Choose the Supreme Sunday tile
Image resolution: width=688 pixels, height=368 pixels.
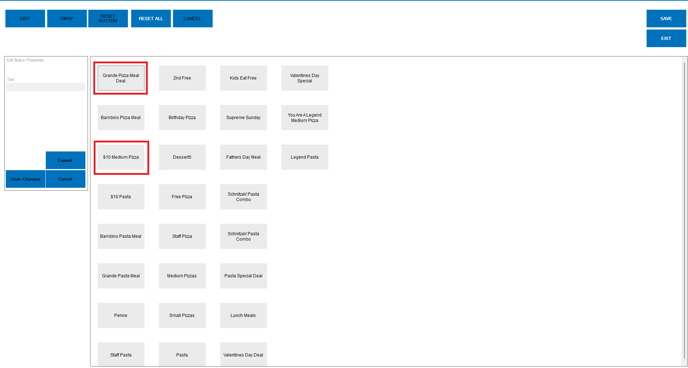(x=244, y=118)
